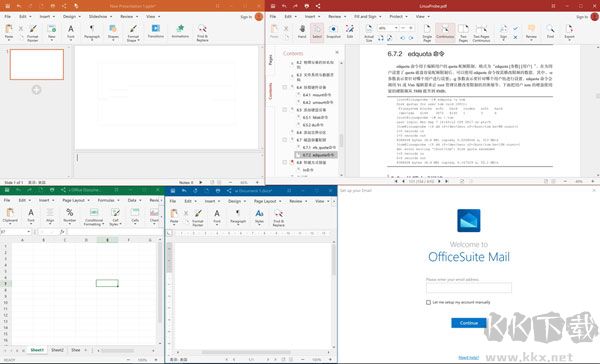Open Page Layout menu in the document window

pyautogui.click(x=268, y=201)
